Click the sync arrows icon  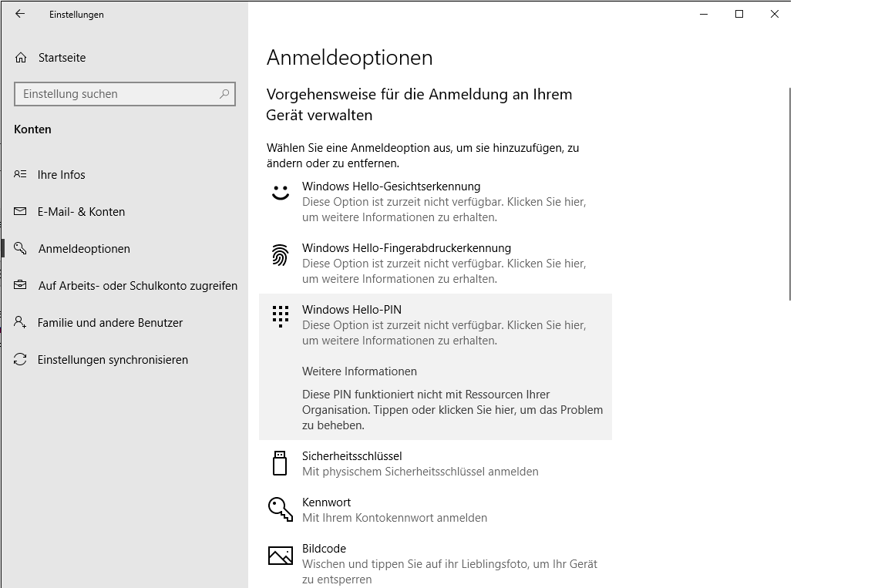click(x=20, y=359)
